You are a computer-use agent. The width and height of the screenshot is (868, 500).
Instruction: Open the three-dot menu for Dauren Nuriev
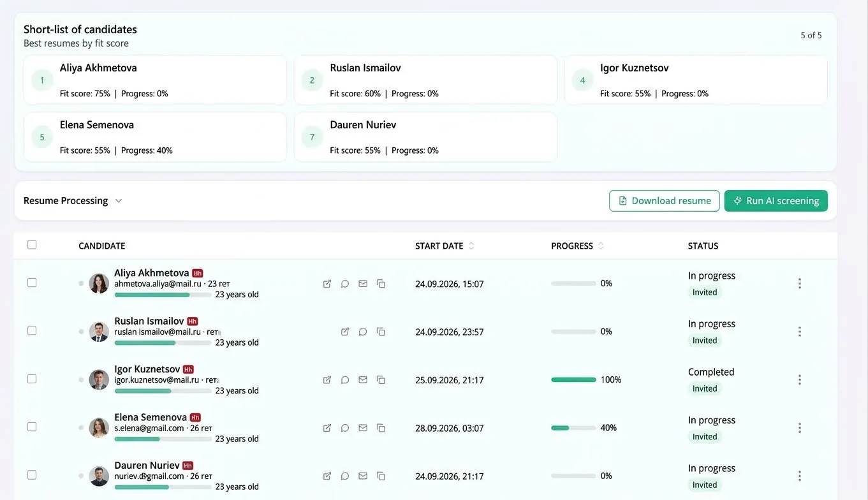coord(800,476)
